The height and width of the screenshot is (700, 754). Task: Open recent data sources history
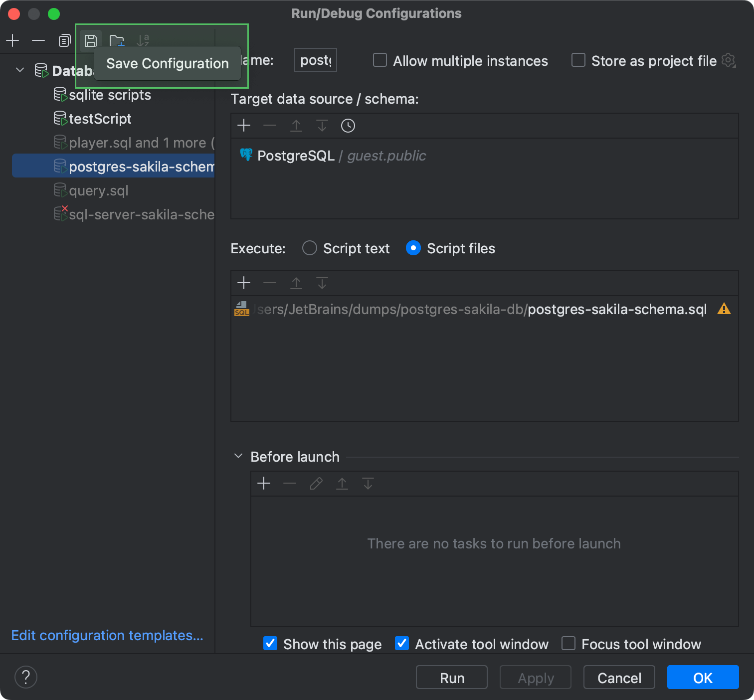pos(348,126)
